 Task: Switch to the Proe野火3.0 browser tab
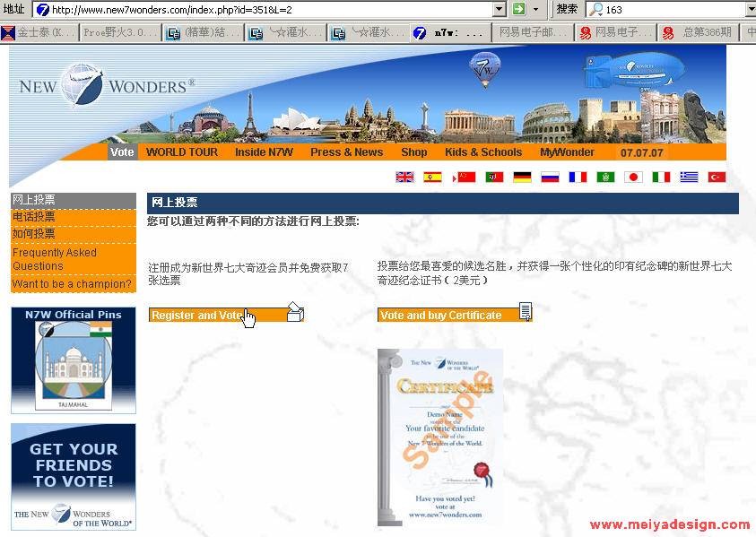coord(120,33)
